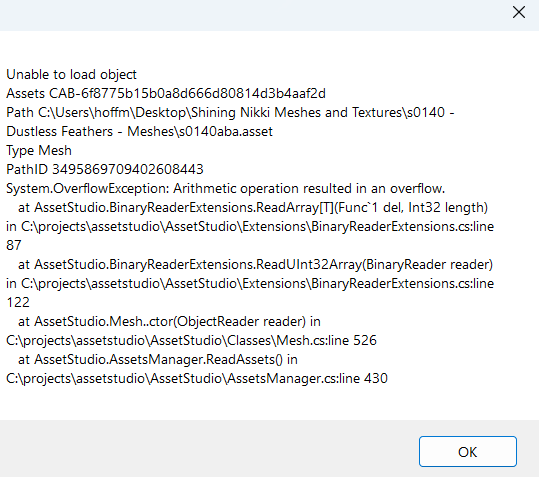
Task: Click the OK button
Action: (468, 452)
